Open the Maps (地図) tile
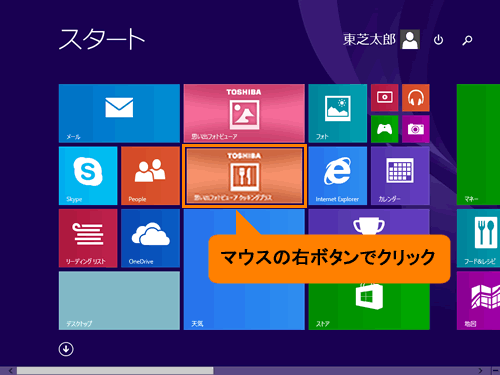The height and width of the screenshot is (375, 500). click(478, 301)
